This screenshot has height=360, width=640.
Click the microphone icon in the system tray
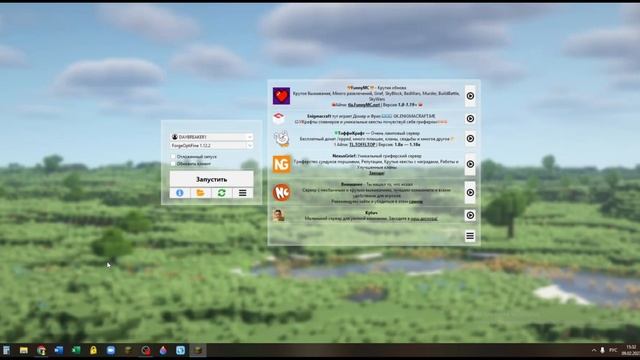pyautogui.click(x=602, y=350)
